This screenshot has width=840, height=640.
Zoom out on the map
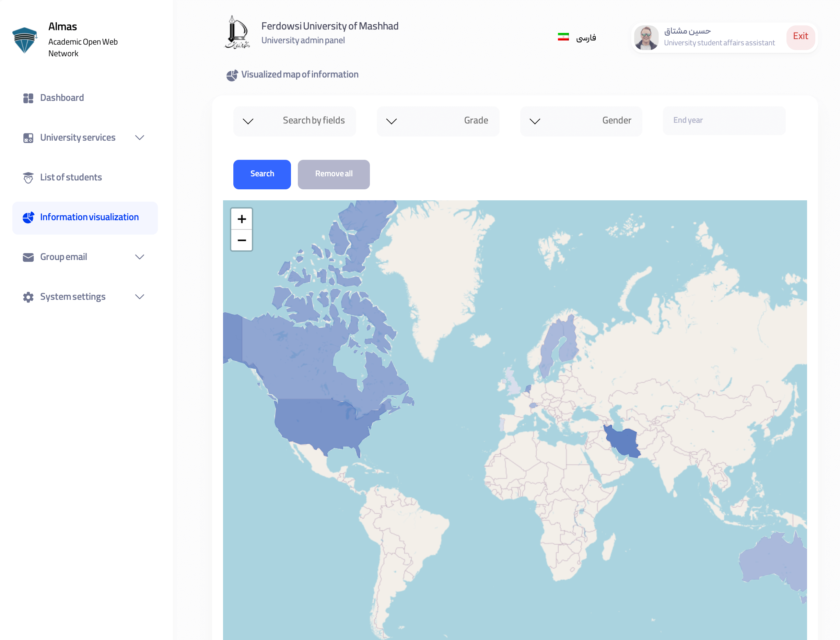(242, 240)
